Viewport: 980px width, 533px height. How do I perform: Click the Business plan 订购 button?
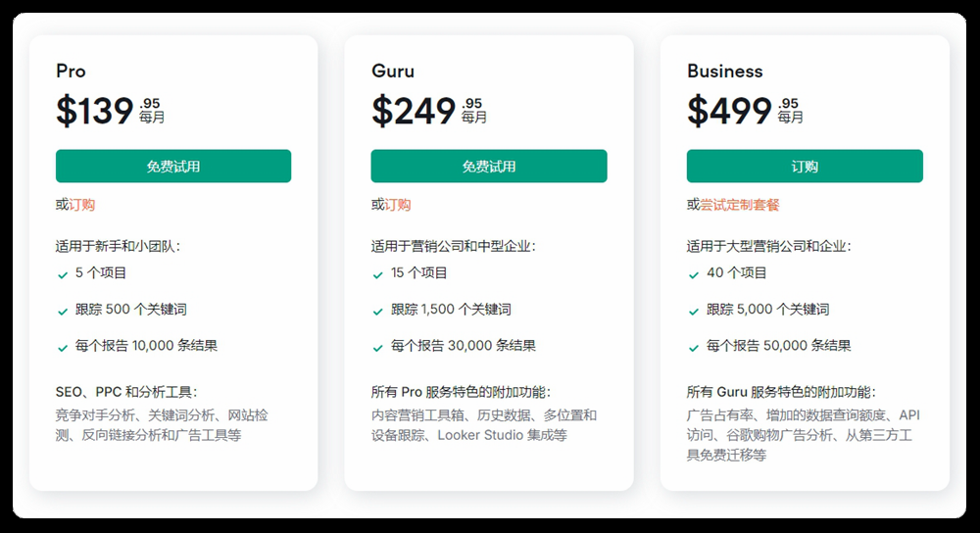(805, 167)
